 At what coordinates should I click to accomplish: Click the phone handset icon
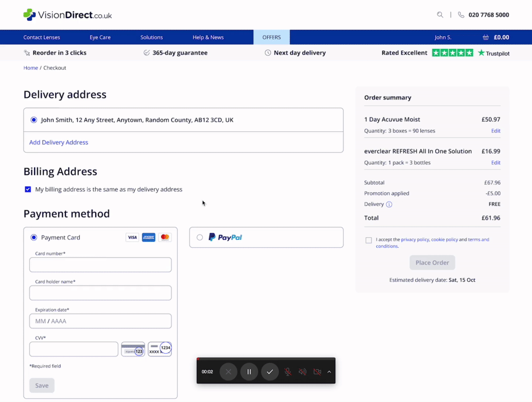[x=461, y=15]
